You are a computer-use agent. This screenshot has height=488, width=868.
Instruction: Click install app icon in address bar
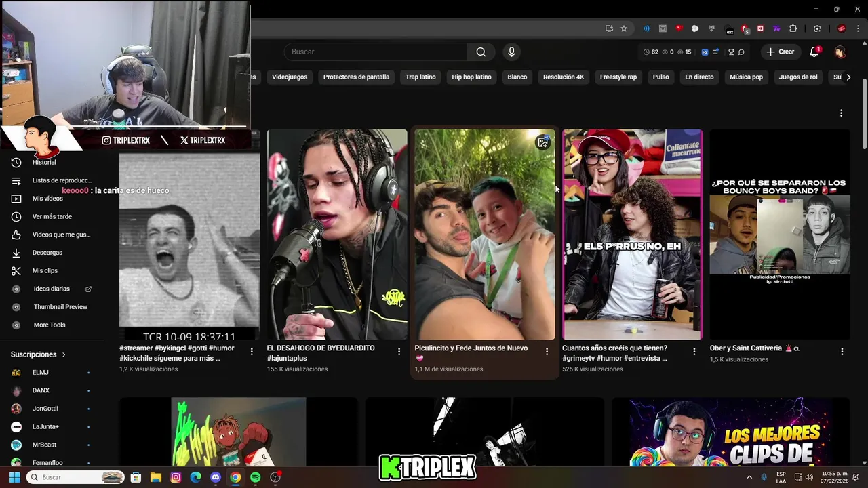609,28
